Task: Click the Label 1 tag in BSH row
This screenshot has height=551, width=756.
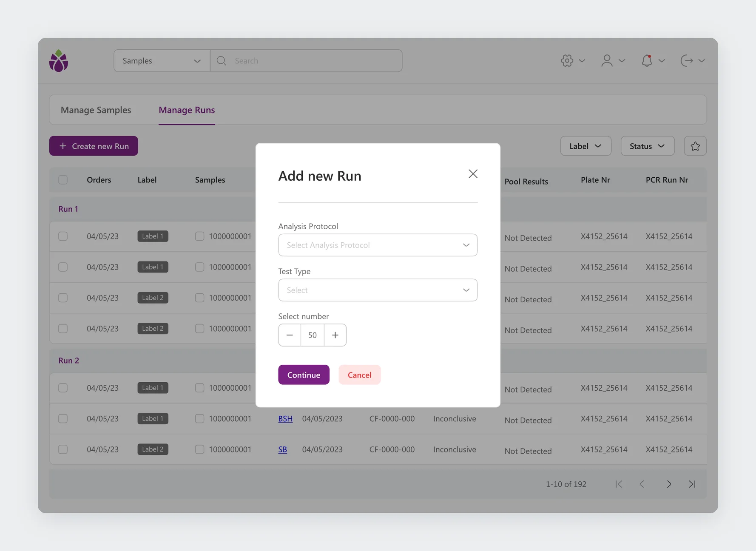Action: coord(153,419)
